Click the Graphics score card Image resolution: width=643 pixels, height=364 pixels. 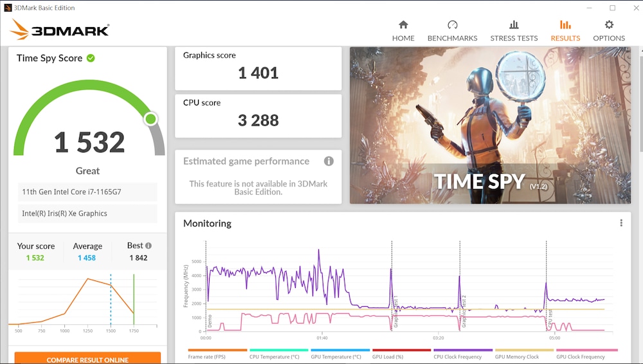(258, 68)
